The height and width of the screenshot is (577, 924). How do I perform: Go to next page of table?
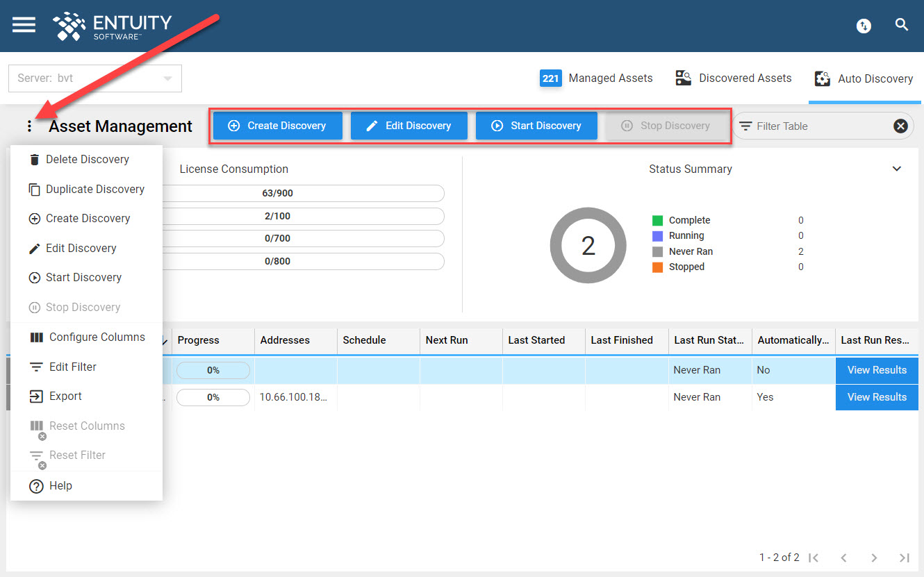point(874,558)
